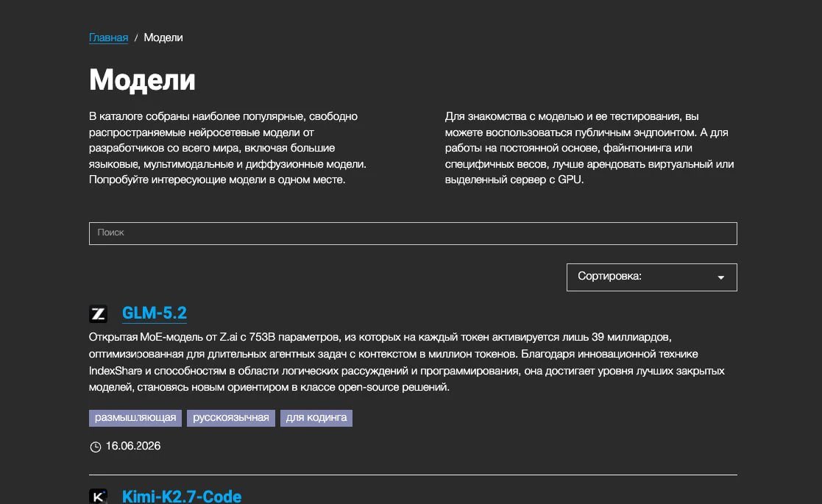Select the Модели breadcrumb item
This screenshot has height=504, width=822.
(x=163, y=38)
